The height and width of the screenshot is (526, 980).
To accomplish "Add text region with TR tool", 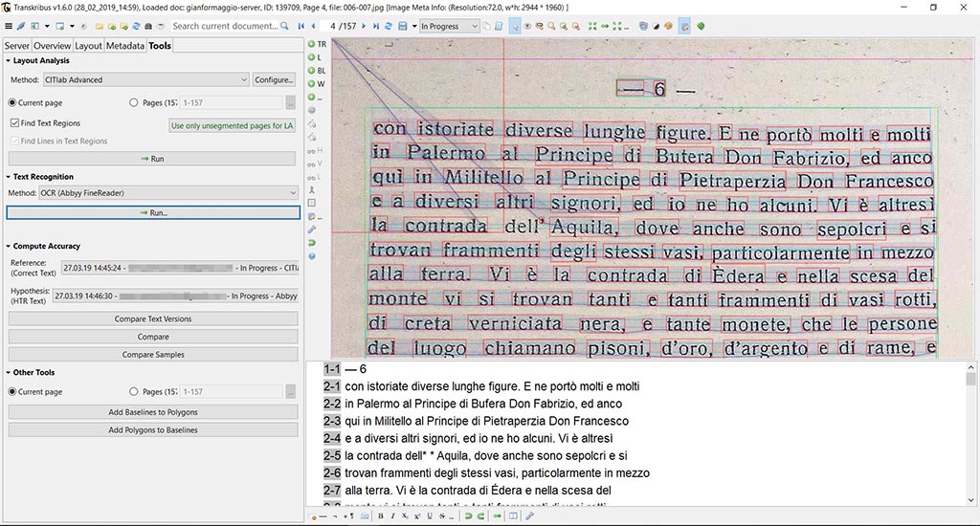I will tap(317, 44).
